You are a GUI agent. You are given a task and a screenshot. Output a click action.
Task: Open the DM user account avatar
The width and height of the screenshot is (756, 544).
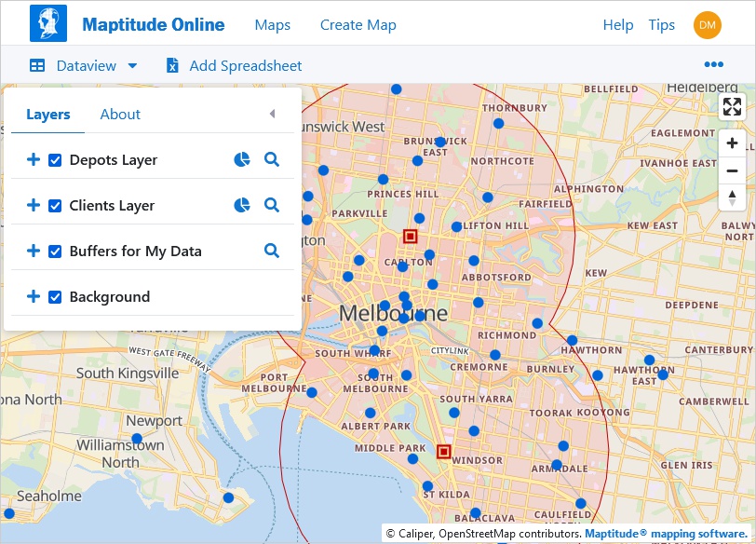click(x=708, y=25)
